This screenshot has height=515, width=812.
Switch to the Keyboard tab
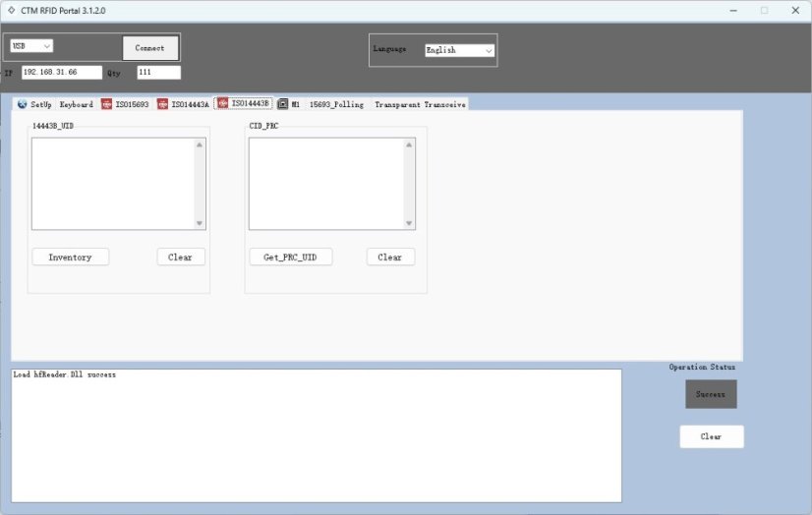pos(77,104)
